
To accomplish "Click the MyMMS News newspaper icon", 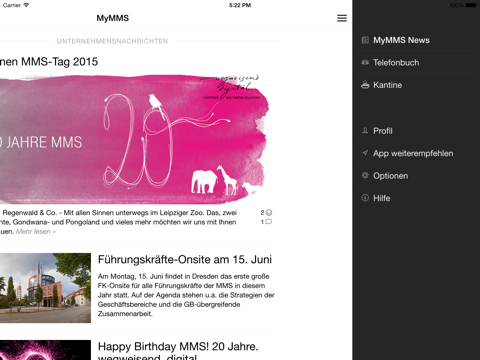I will pyautogui.click(x=365, y=40).
